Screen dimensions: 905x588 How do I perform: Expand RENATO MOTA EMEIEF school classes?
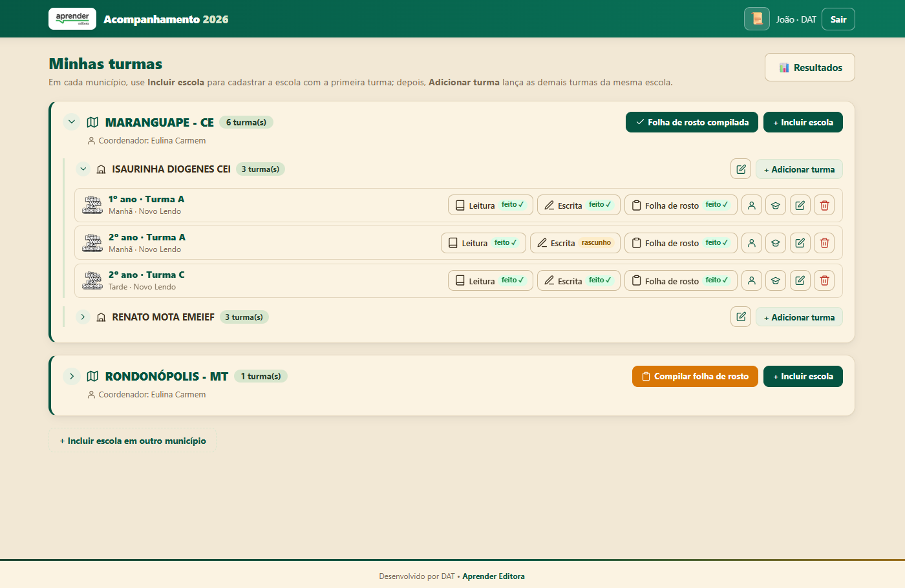(83, 317)
